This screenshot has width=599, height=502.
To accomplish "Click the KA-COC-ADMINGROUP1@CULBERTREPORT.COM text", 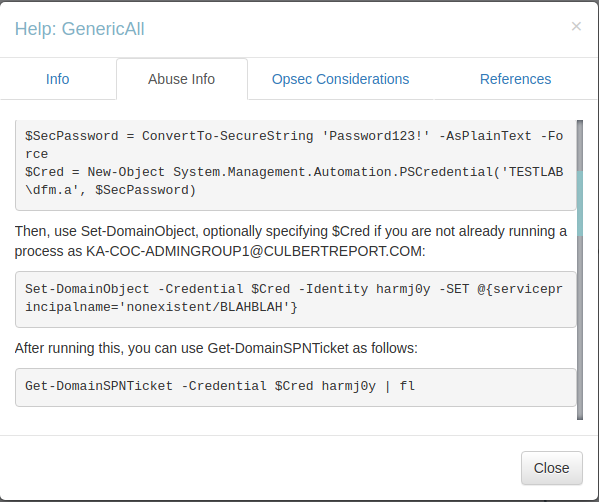I will coord(254,251).
